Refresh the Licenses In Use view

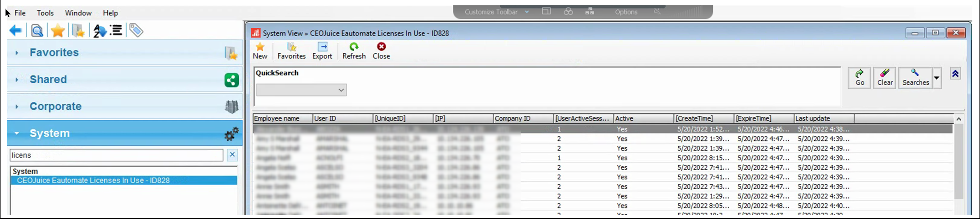coord(354,51)
